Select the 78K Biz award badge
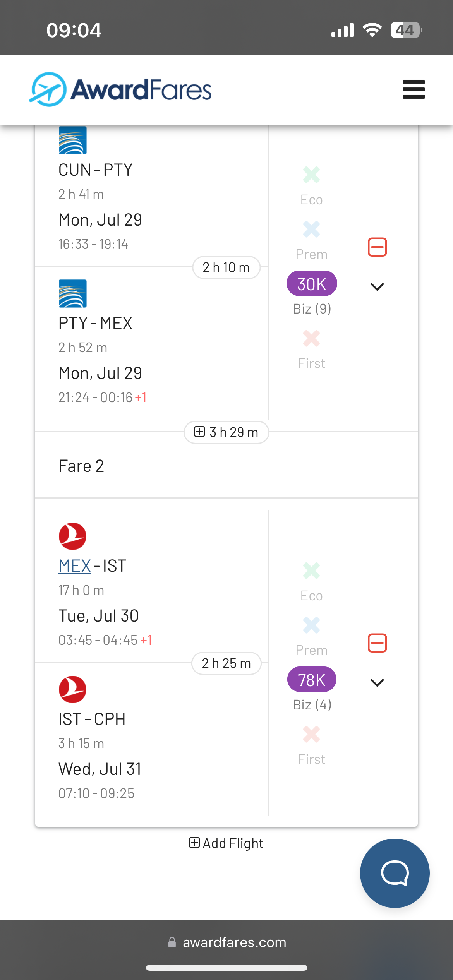The height and width of the screenshot is (980, 453). pos(312,680)
